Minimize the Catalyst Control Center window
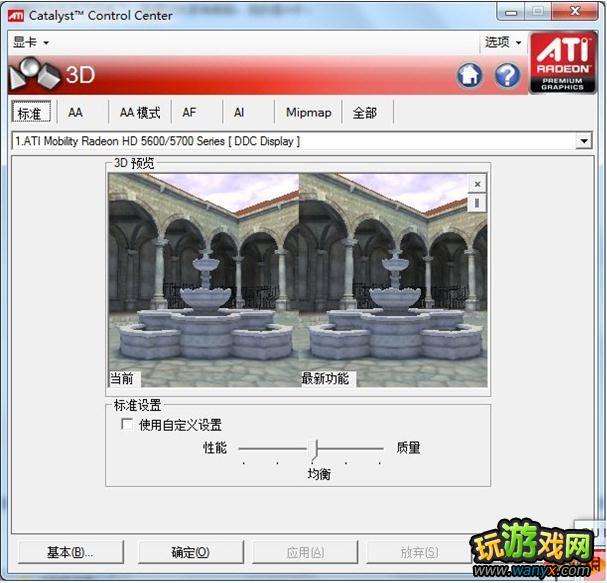 [x=511, y=12]
